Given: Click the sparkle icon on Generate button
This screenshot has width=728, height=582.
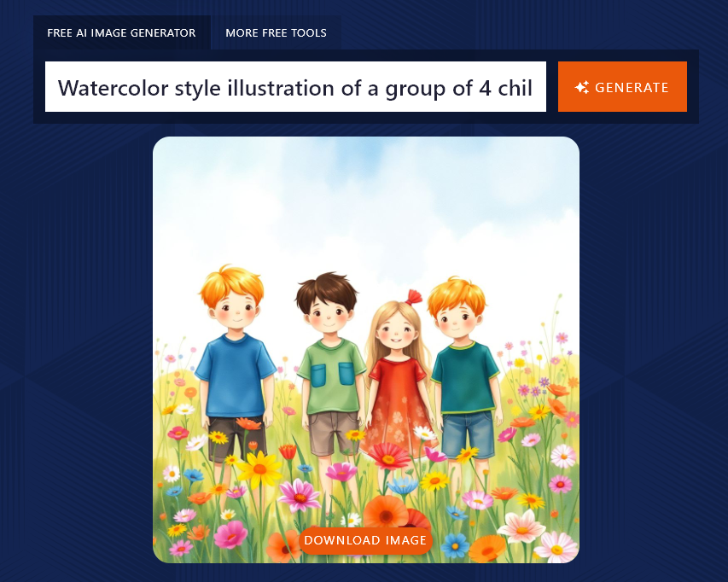Looking at the screenshot, I should 582,87.
